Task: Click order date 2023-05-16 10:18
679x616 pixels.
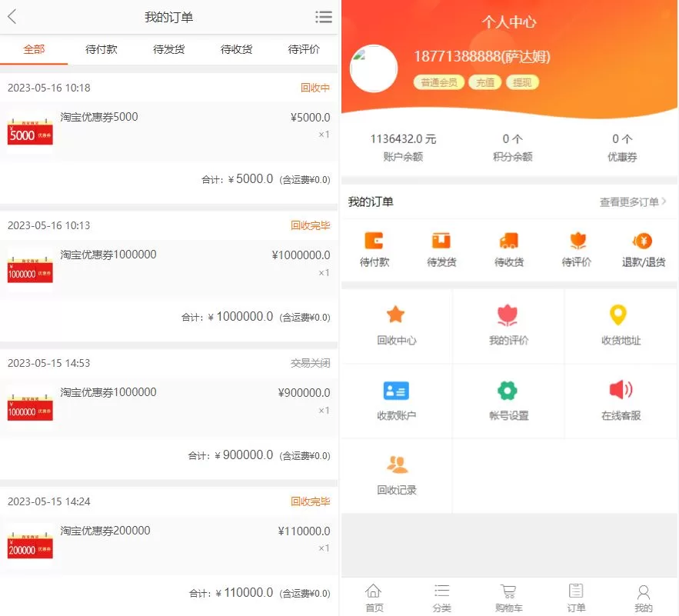Action: pos(49,88)
